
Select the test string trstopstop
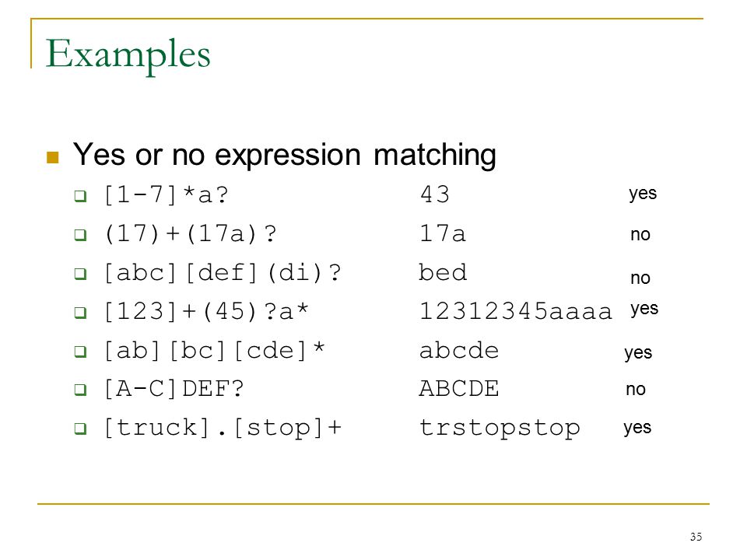pos(500,429)
